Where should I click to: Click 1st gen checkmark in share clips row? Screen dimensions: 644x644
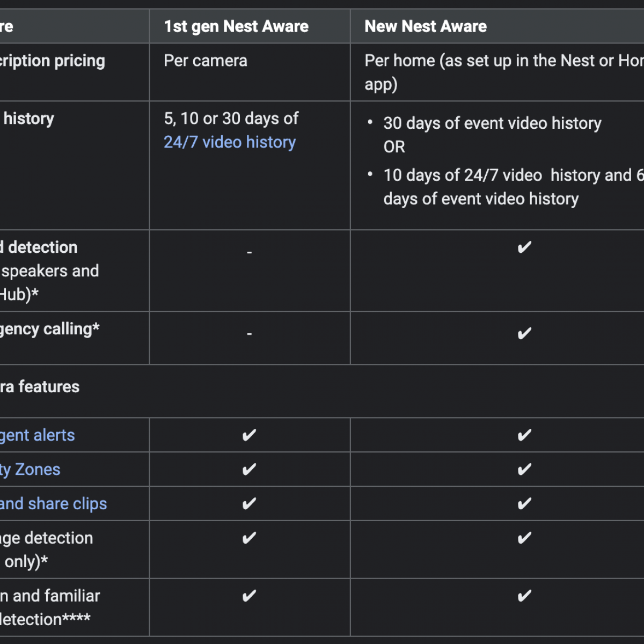point(249,504)
